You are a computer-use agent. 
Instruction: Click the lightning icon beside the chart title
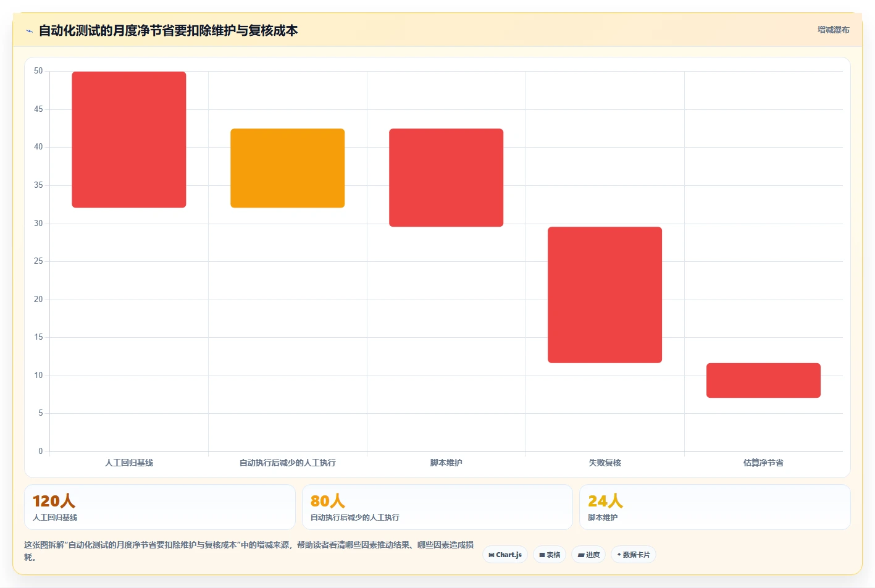coord(29,31)
